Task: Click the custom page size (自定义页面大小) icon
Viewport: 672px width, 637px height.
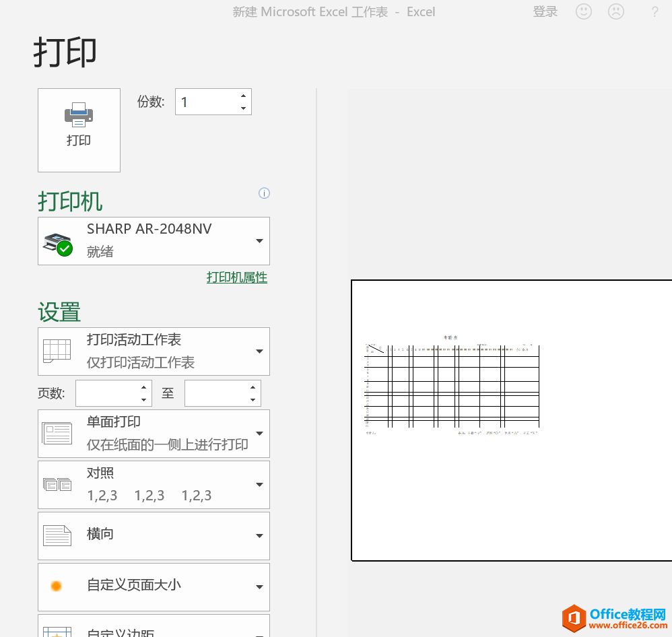Action: point(57,586)
